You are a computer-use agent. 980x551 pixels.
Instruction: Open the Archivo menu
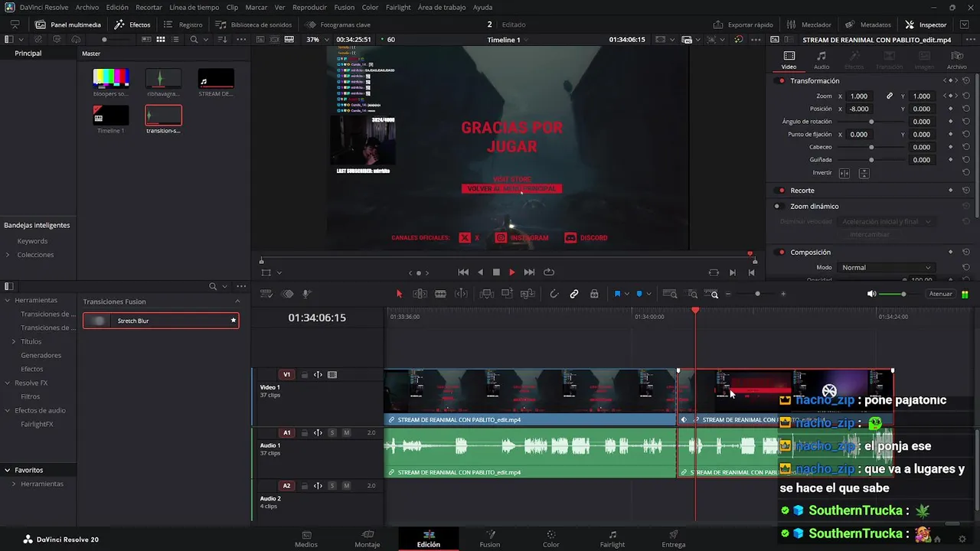(x=87, y=7)
